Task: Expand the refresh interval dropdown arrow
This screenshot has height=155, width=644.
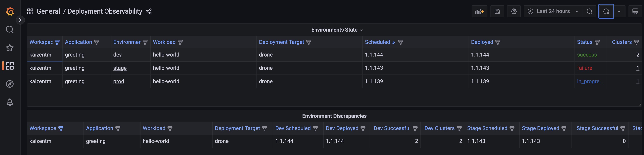Action: point(619,11)
